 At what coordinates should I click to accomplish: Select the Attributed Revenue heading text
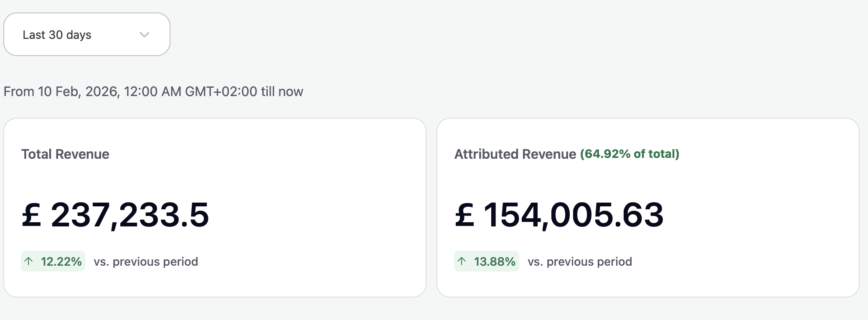(x=515, y=154)
